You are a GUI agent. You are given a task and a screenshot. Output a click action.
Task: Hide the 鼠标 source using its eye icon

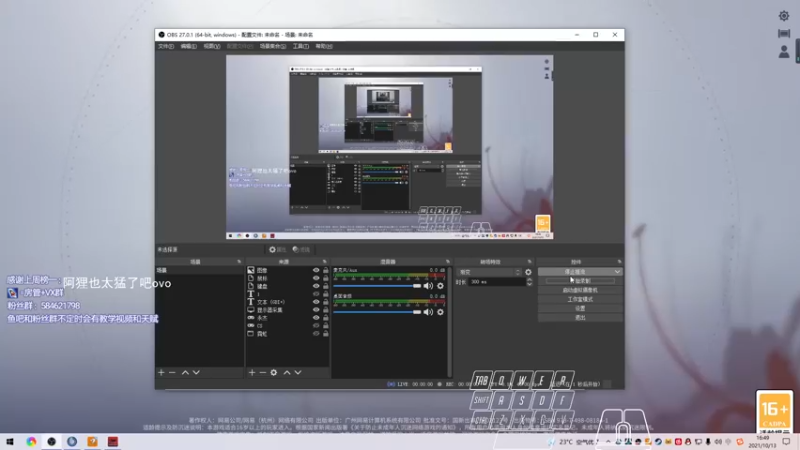click(316, 279)
